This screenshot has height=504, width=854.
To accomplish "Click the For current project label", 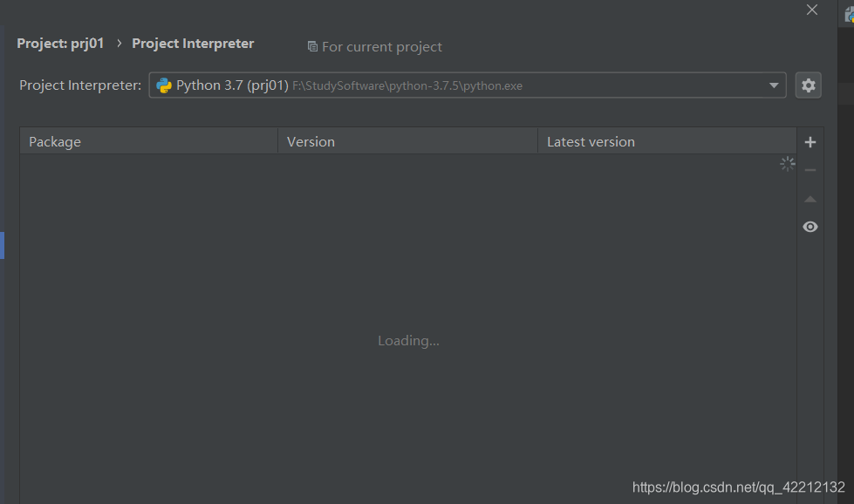I will [x=382, y=47].
